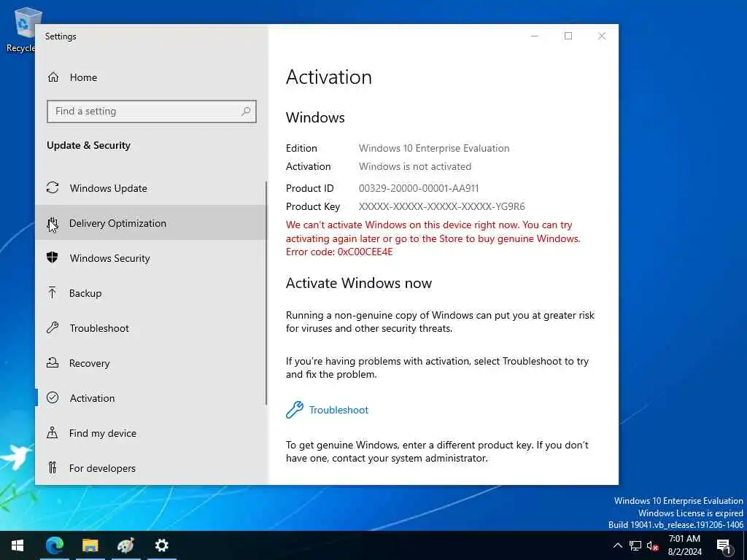Viewport: 747px width, 560px height.
Task: Click the Home house icon
Action: coord(53,77)
